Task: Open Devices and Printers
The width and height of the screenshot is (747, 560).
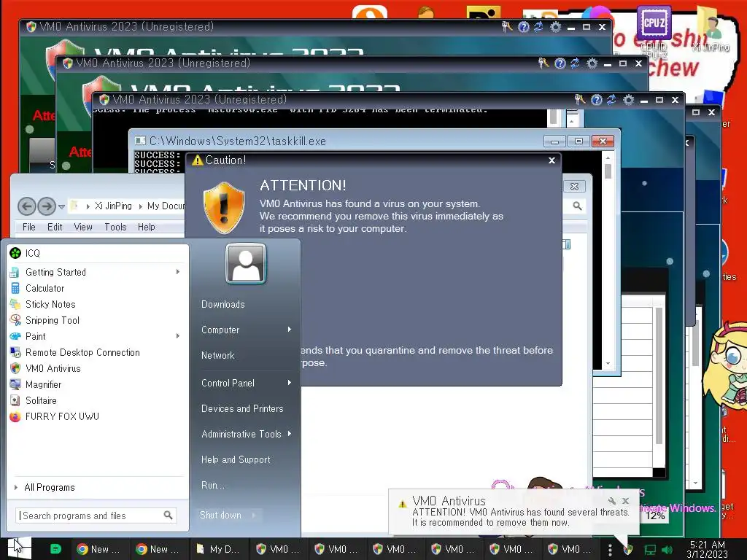Action: tap(242, 408)
